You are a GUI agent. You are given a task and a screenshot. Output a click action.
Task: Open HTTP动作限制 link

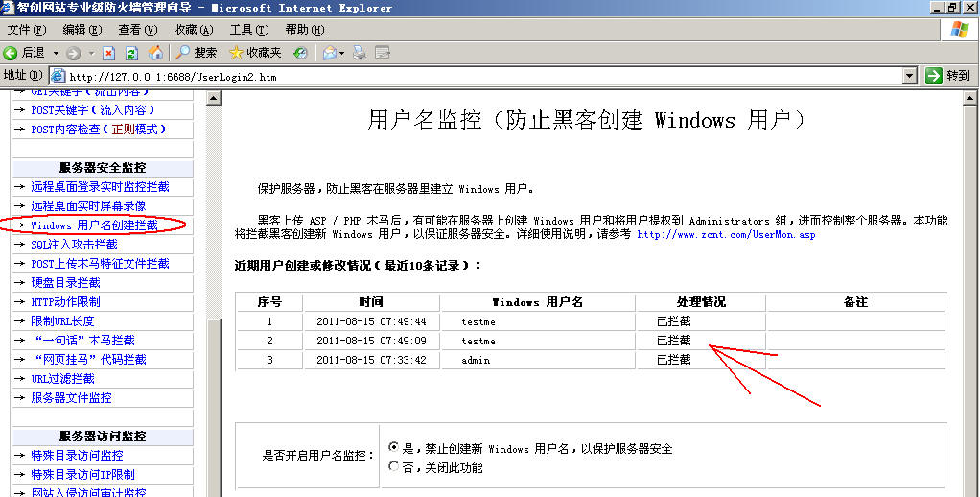point(65,302)
